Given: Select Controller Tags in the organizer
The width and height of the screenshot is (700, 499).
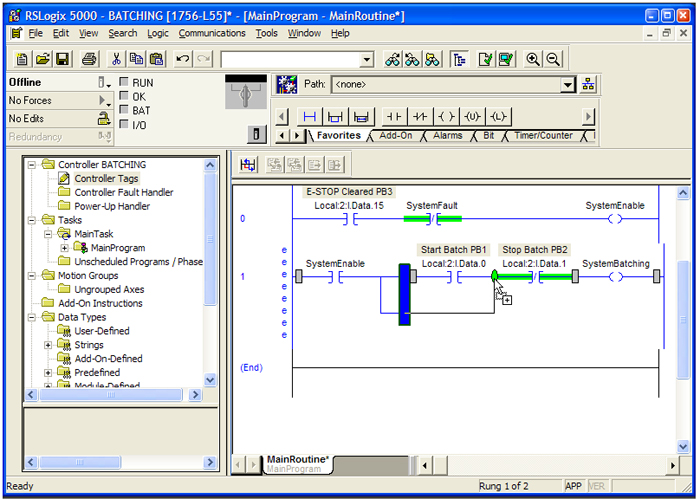Looking at the screenshot, I should [x=106, y=179].
